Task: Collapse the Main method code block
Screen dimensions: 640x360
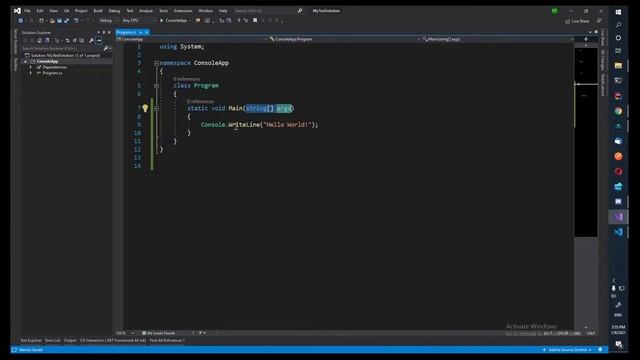Action: click(x=156, y=109)
